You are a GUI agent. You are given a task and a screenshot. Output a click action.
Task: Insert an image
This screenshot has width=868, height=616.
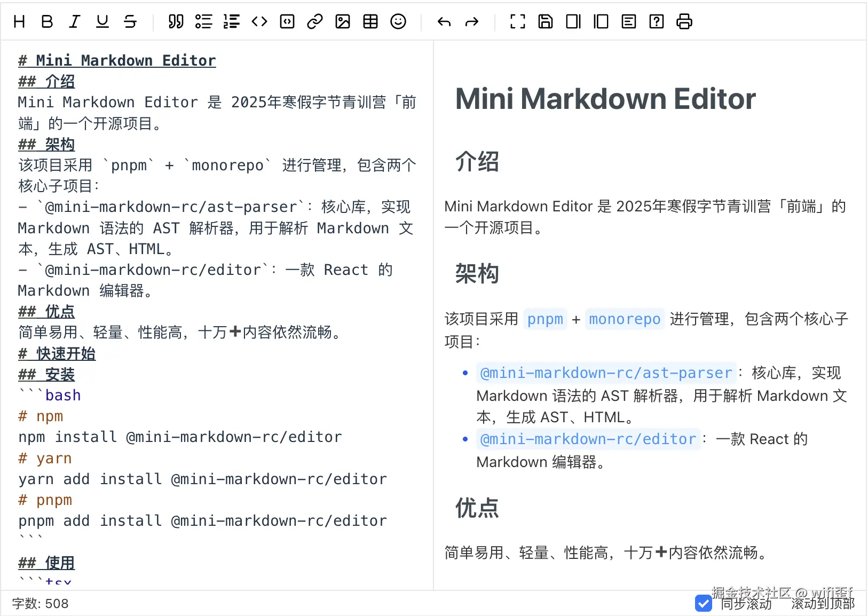pyautogui.click(x=343, y=21)
